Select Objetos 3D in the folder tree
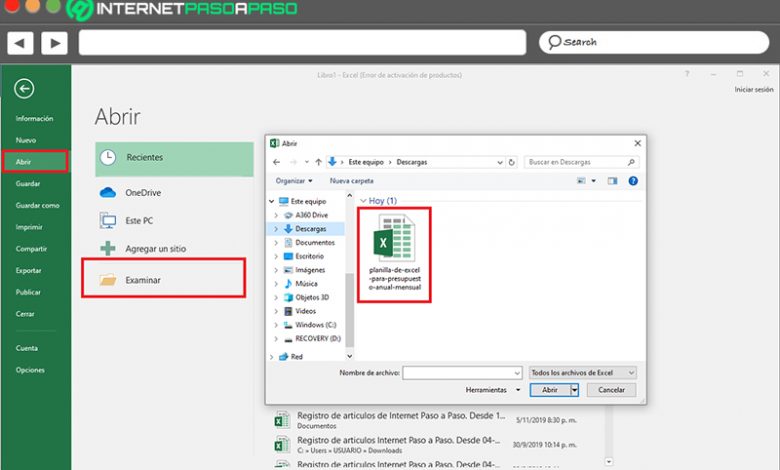 pyautogui.click(x=312, y=297)
